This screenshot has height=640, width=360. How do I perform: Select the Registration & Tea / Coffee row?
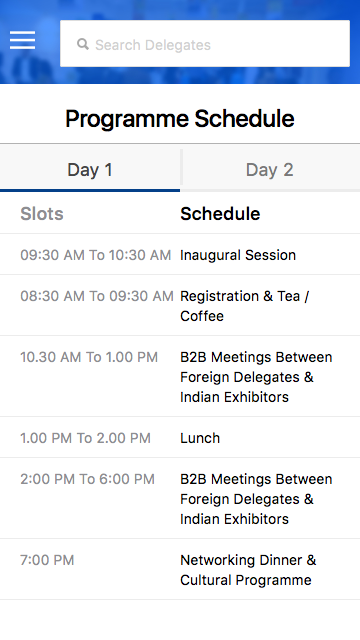coord(180,305)
